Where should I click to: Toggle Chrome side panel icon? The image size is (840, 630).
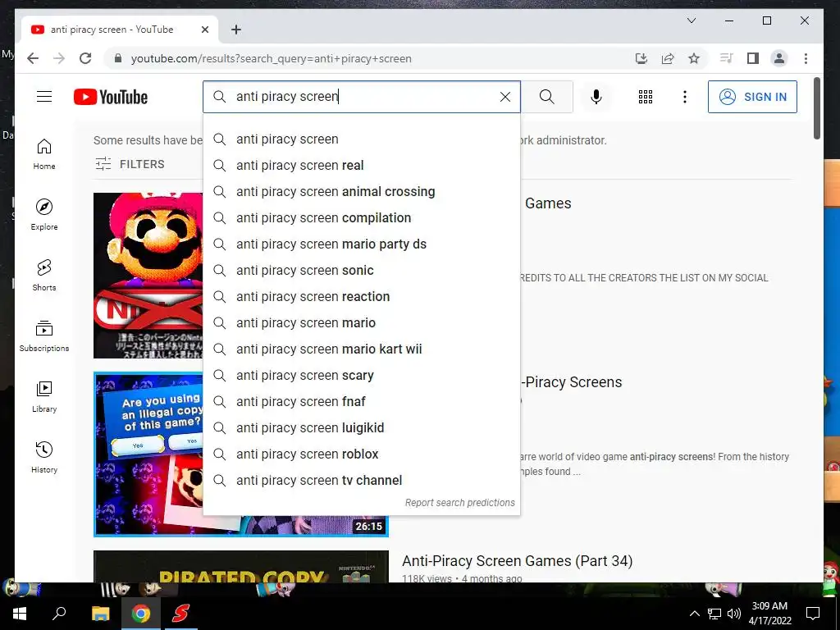(x=753, y=58)
